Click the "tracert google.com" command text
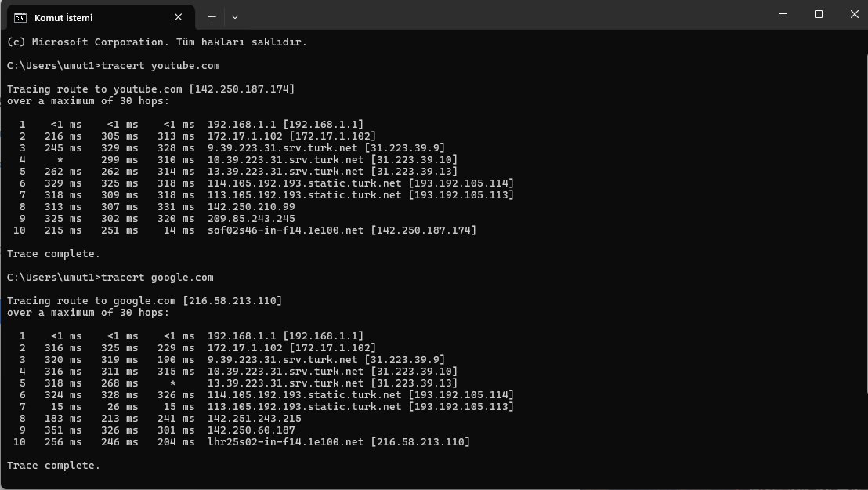The image size is (868, 490). click(157, 278)
